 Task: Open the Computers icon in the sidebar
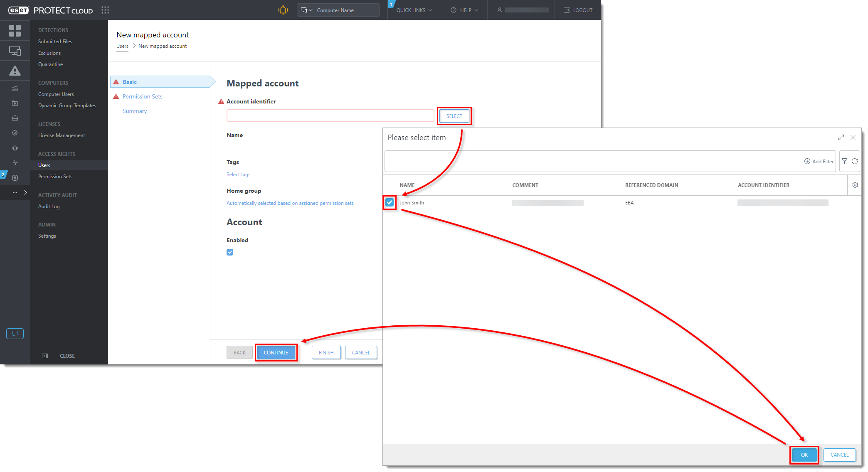[x=15, y=51]
